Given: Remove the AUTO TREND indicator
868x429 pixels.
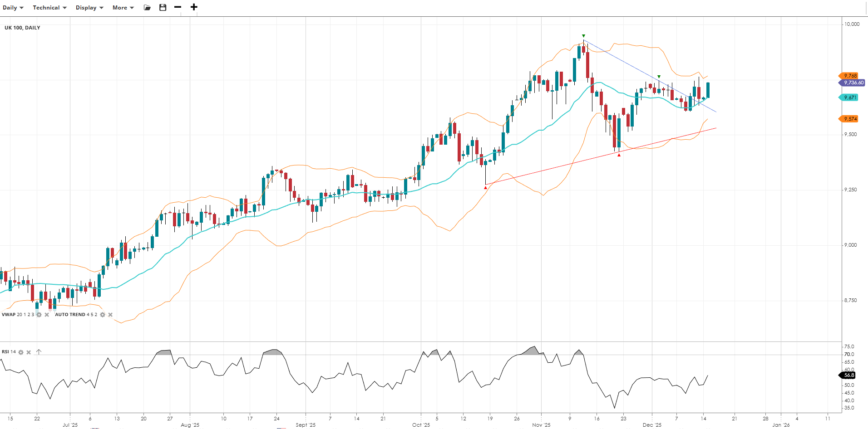Looking at the screenshot, I should point(110,315).
